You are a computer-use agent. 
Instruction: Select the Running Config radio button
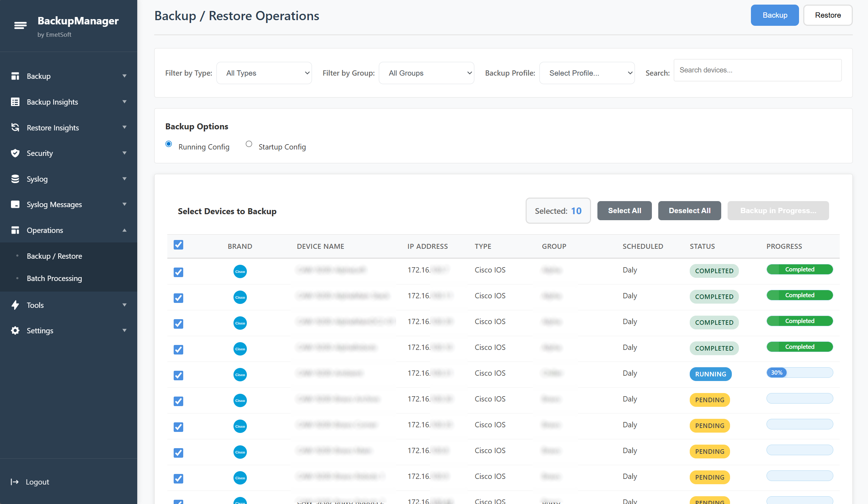click(169, 144)
